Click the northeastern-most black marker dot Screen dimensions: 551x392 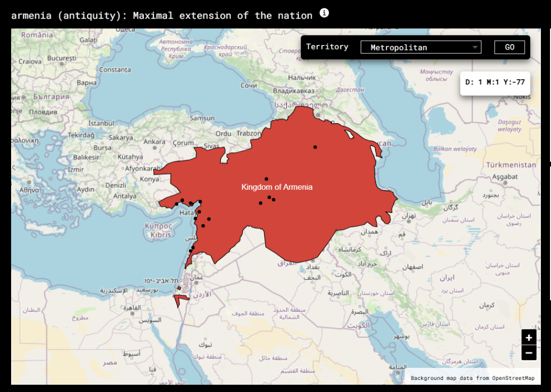coord(315,147)
